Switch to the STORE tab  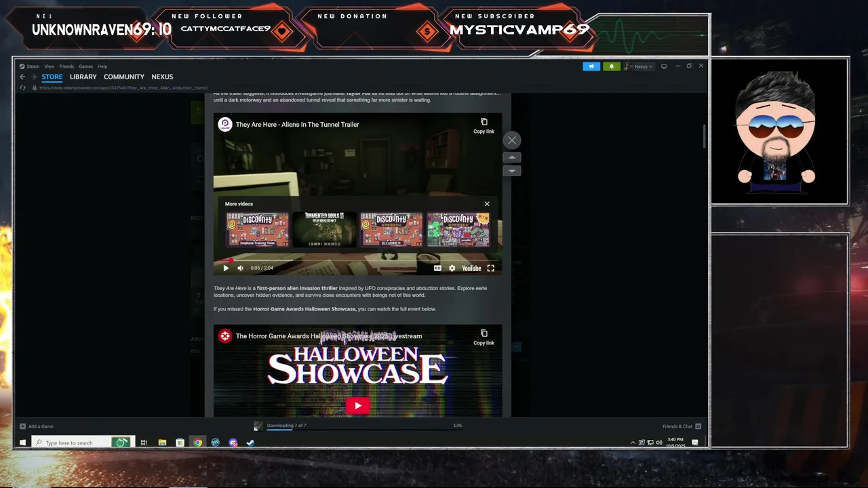click(52, 77)
